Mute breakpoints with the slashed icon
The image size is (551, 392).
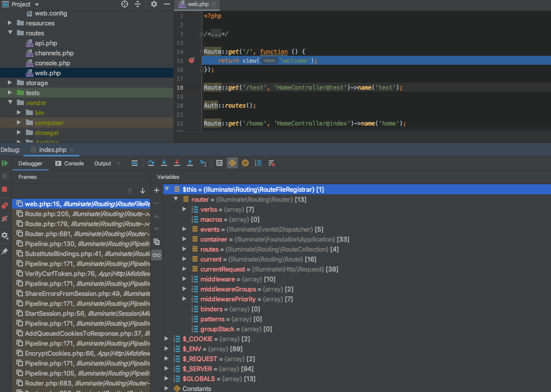click(x=5, y=218)
